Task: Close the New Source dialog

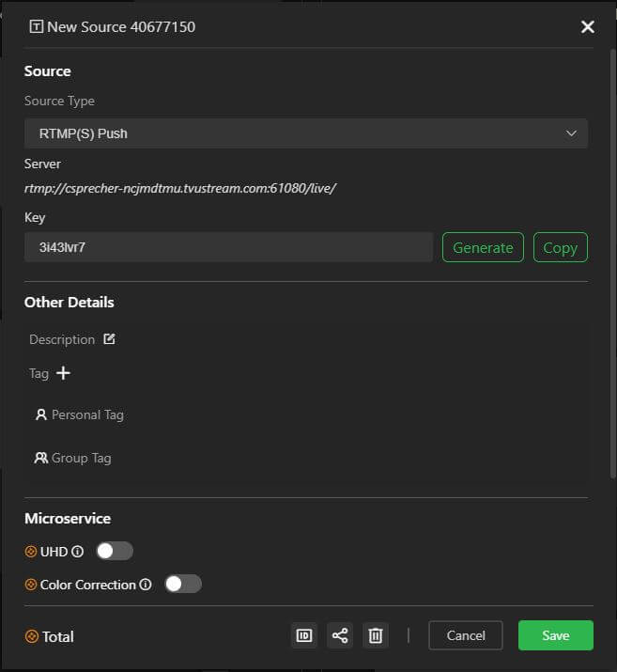Action: click(588, 26)
